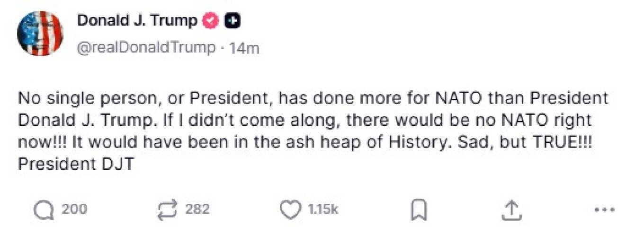Open the post via 14m timestamp
This screenshot has height=243, width=644.
[244, 48]
